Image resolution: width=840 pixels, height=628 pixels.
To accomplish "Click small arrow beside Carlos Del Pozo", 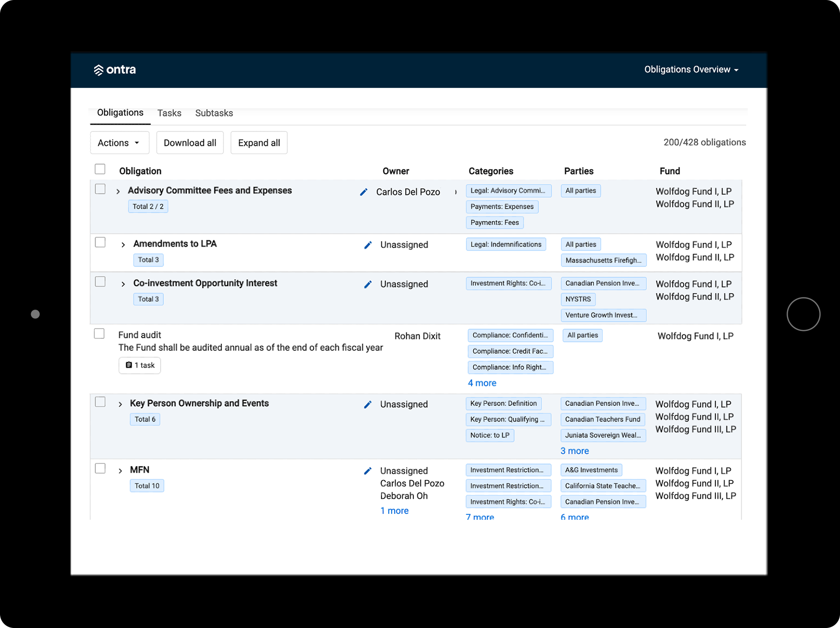I will [x=456, y=192].
